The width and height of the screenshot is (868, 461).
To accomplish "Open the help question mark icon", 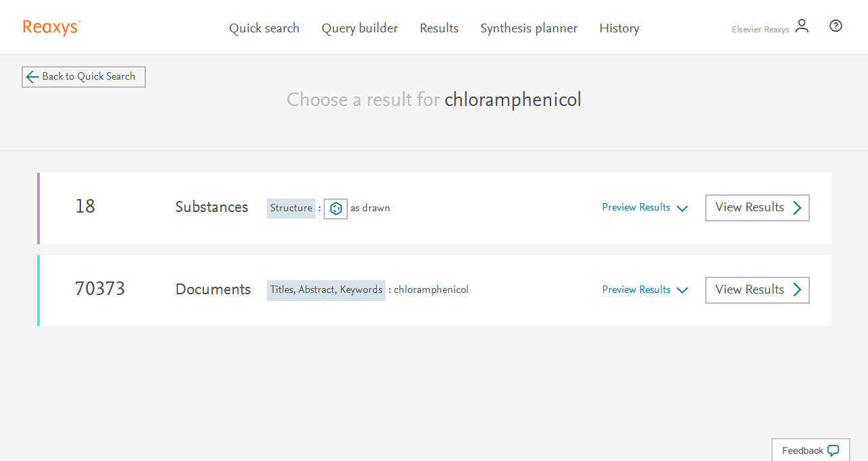I will (836, 26).
